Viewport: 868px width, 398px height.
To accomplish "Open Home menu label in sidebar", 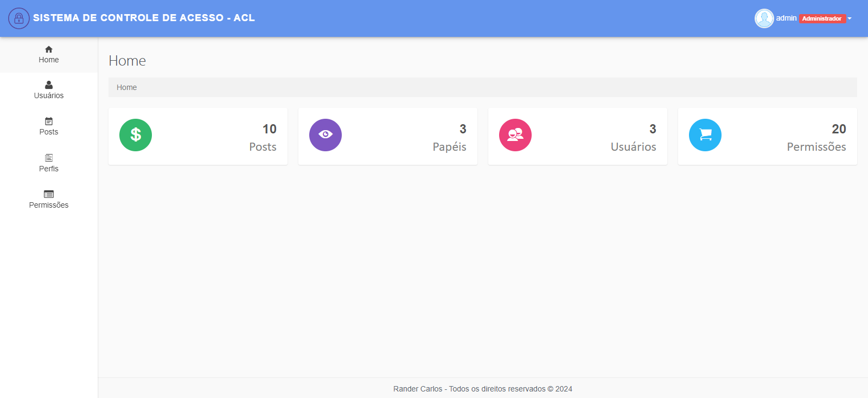I will coord(49,60).
